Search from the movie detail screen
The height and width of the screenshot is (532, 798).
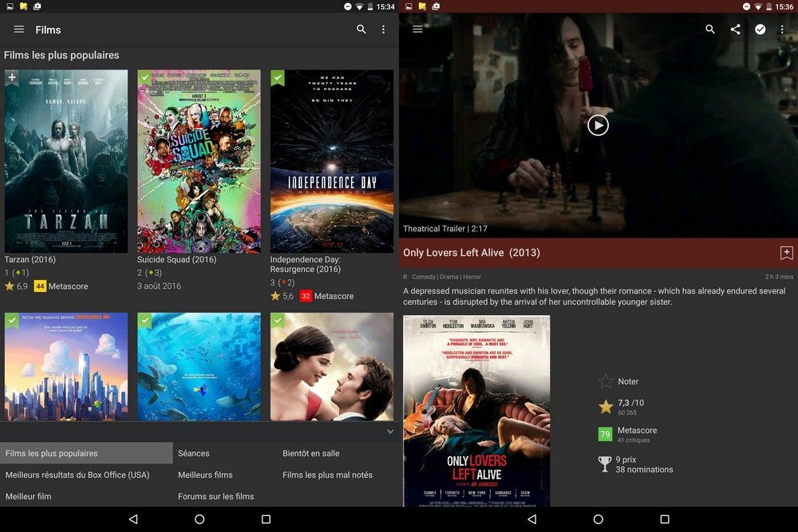point(710,30)
